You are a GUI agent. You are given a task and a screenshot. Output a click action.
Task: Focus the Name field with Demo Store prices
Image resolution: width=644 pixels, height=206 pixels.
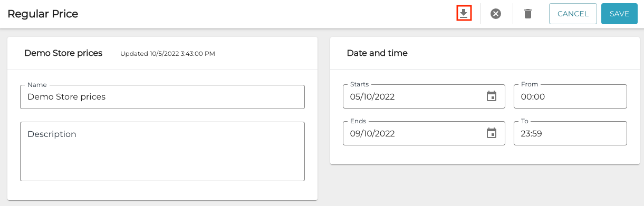coord(162,96)
